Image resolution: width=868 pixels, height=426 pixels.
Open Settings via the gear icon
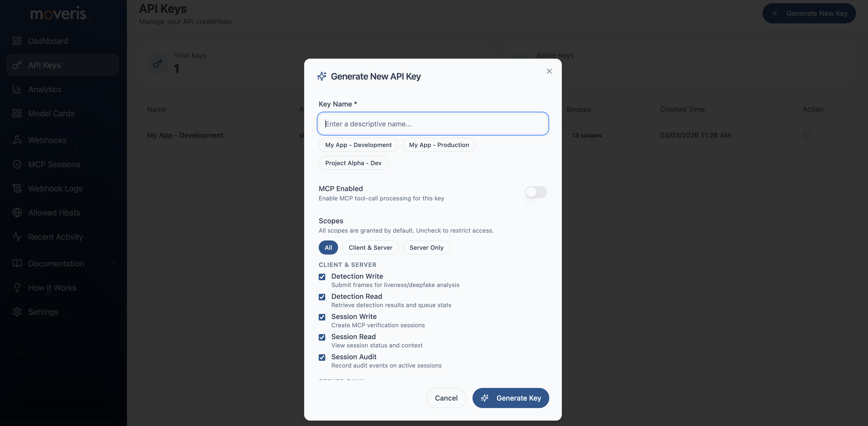[43, 312]
